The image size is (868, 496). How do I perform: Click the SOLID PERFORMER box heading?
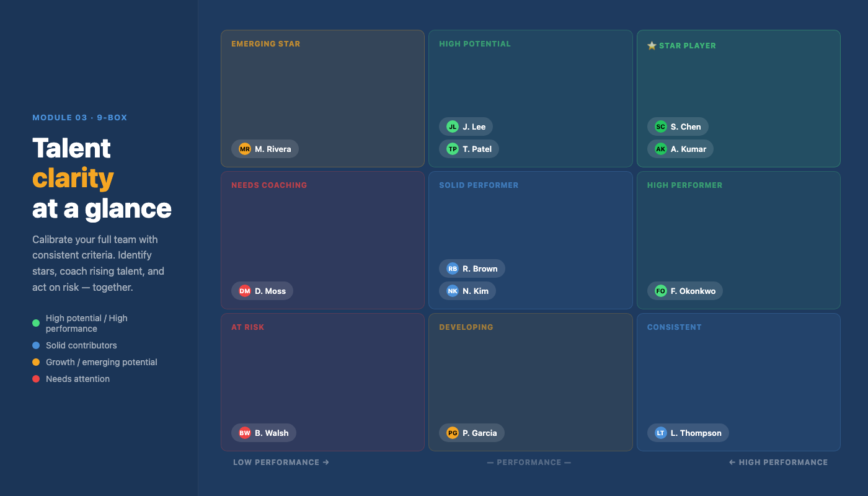pyautogui.click(x=479, y=185)
